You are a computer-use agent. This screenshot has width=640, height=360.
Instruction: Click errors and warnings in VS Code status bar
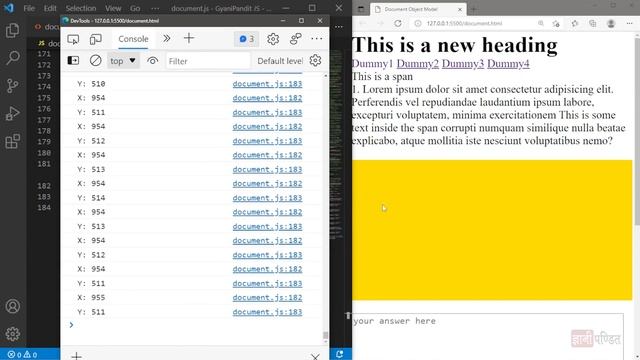click(x=23, y=355)
